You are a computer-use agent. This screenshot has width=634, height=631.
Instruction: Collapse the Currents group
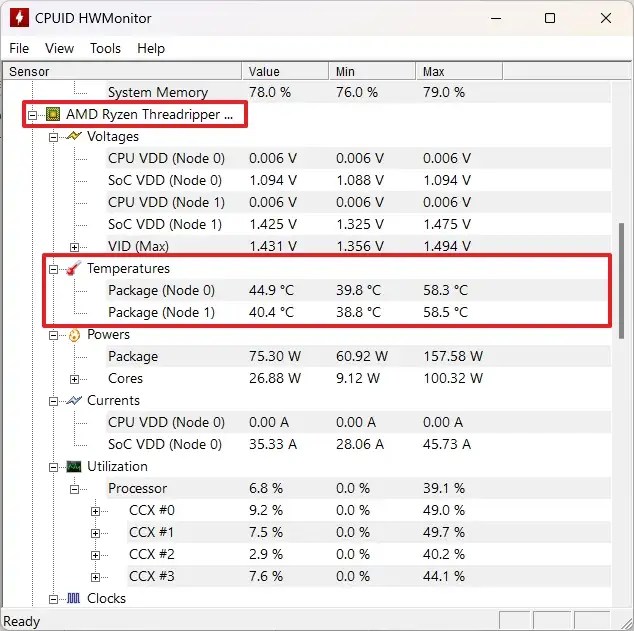point(53,401)
